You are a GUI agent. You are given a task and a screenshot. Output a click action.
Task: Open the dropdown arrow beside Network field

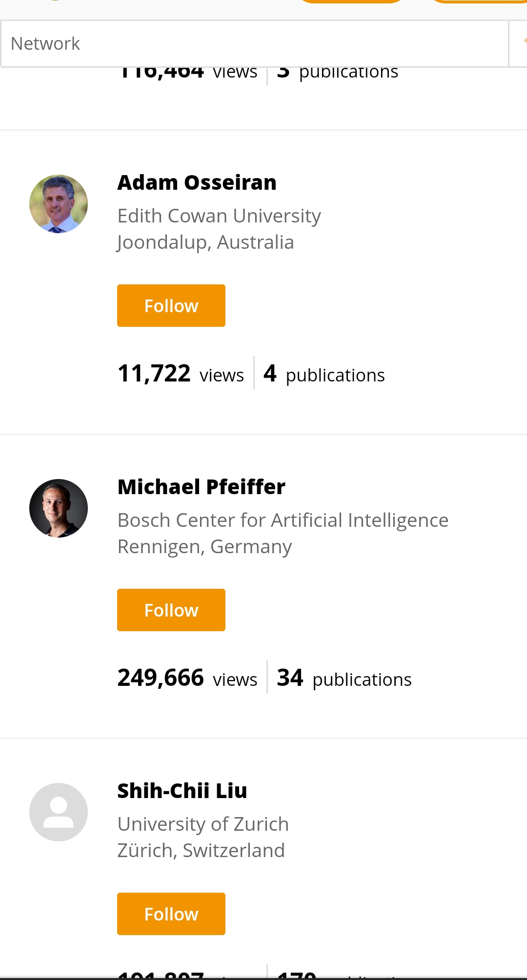519,44
